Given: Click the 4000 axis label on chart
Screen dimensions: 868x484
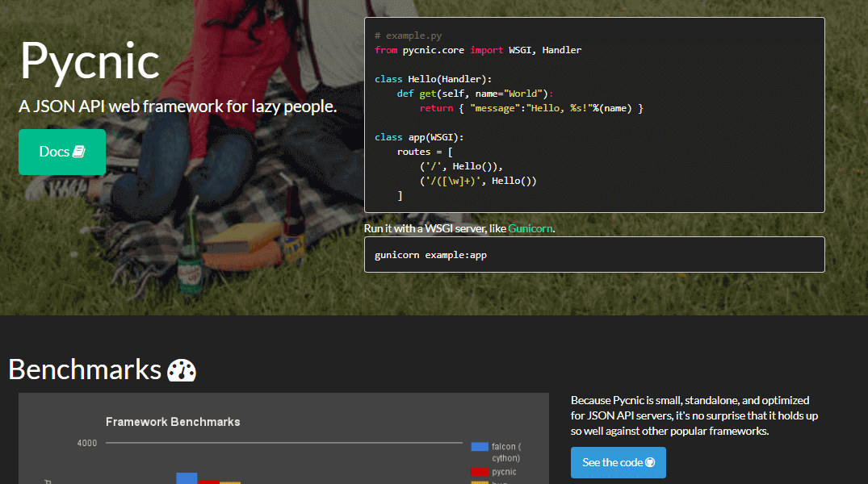Looking at the screenshot, I should 87,443.
